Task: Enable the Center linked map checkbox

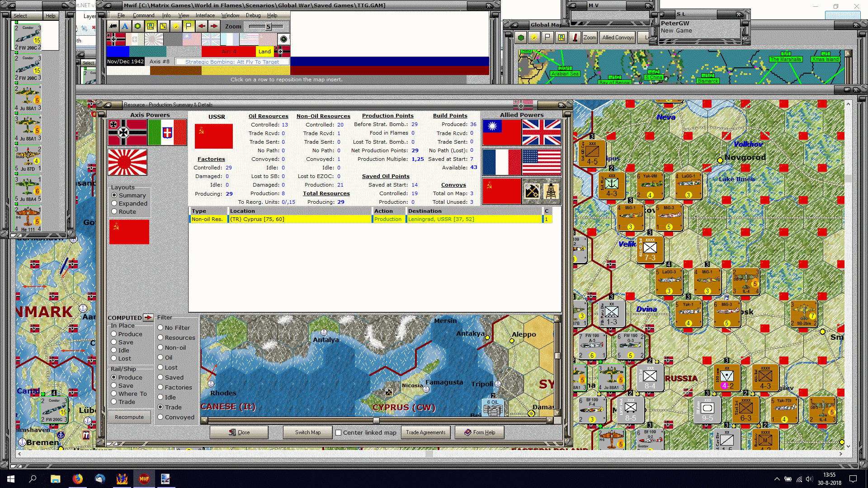Action: (338, 432)
